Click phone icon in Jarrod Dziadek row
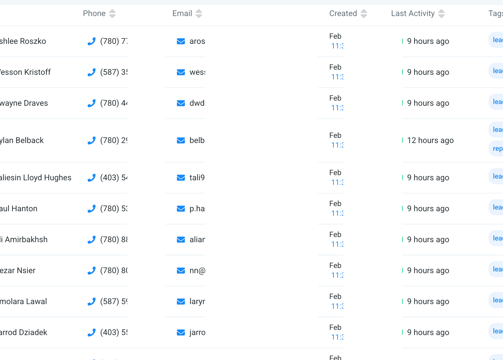The width and height of the screenshot is (503, 360). [91, 333]
